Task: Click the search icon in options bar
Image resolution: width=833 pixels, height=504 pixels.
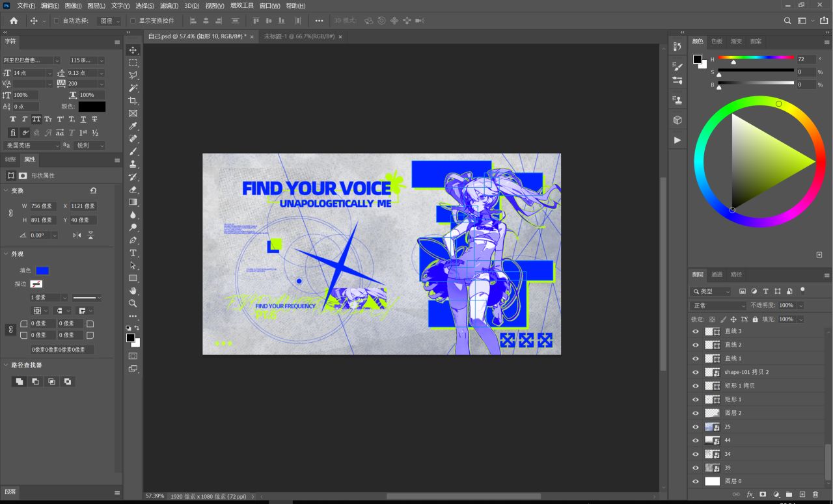Action: point(787,21)
